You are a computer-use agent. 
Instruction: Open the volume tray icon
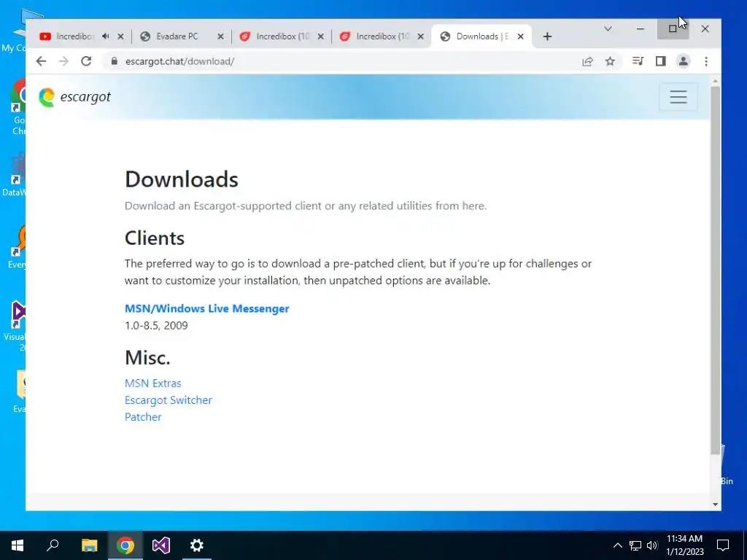[652, 545]
